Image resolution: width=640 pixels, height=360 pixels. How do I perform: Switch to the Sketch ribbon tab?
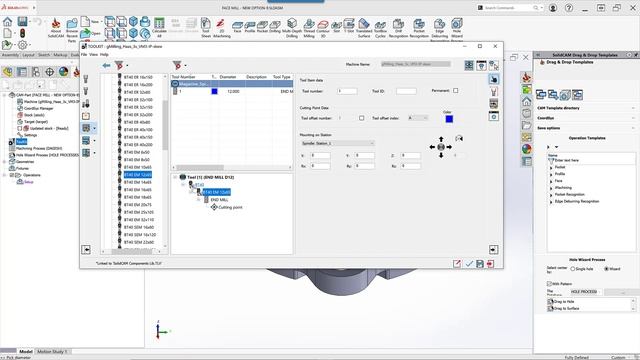click(44, 55)
